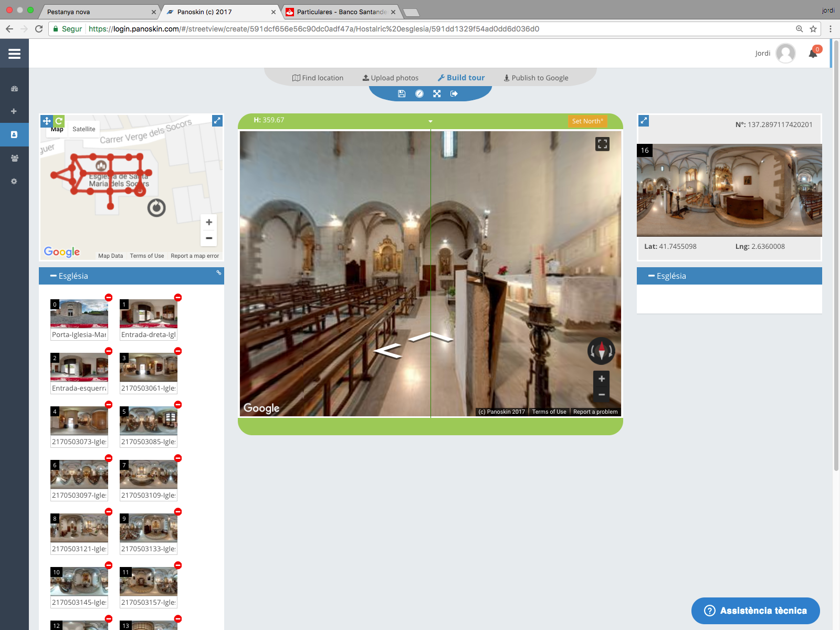Click the save floppy disk icon
This screenshot has height=630, width=840.
402,93
